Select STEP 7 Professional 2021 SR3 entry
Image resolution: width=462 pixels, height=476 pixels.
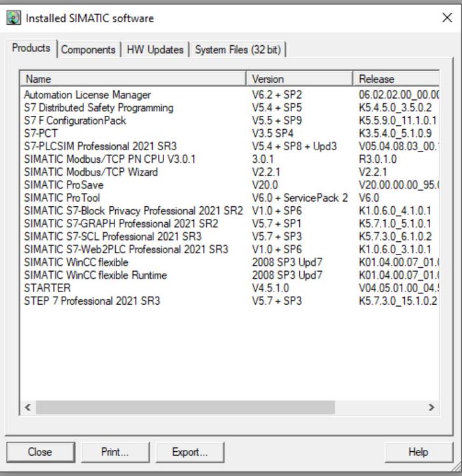point(92,300)
